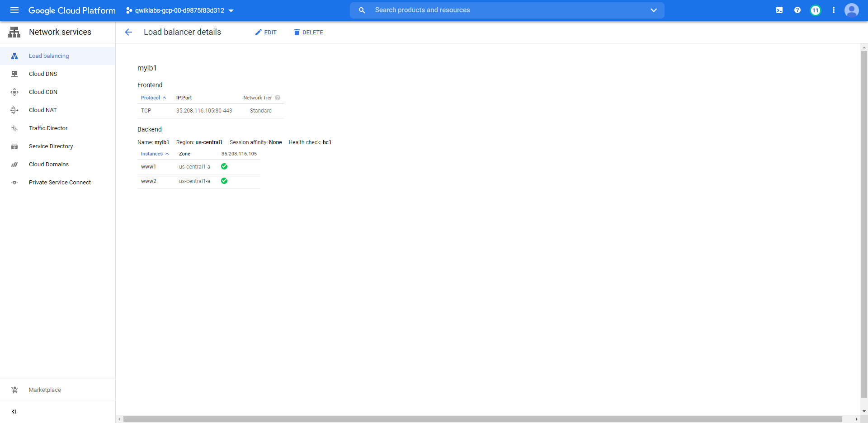This screenshot has height=423, width=868.
Task: Click the Cloud Domains sidebar icon
Action: pos(14,164)
